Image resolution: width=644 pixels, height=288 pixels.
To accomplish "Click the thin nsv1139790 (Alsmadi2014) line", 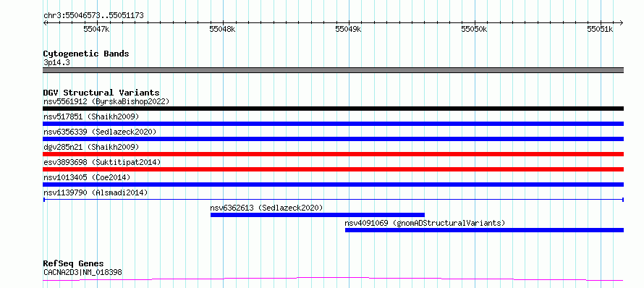I will 333,200.
